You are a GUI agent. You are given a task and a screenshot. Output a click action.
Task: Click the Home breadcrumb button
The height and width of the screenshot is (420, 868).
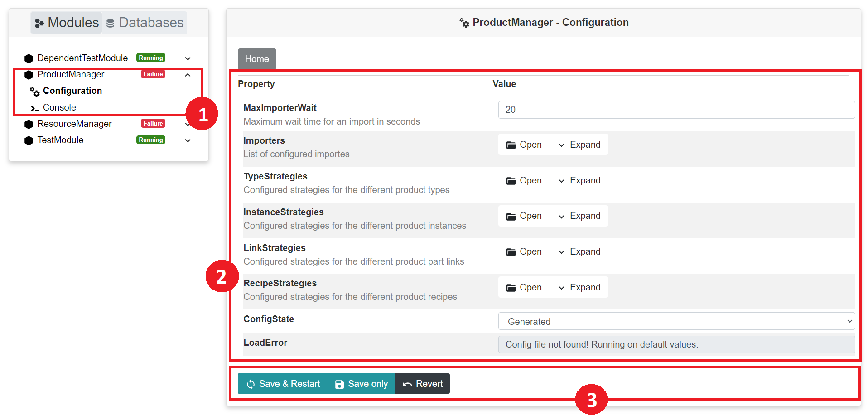tap(257, 59)
